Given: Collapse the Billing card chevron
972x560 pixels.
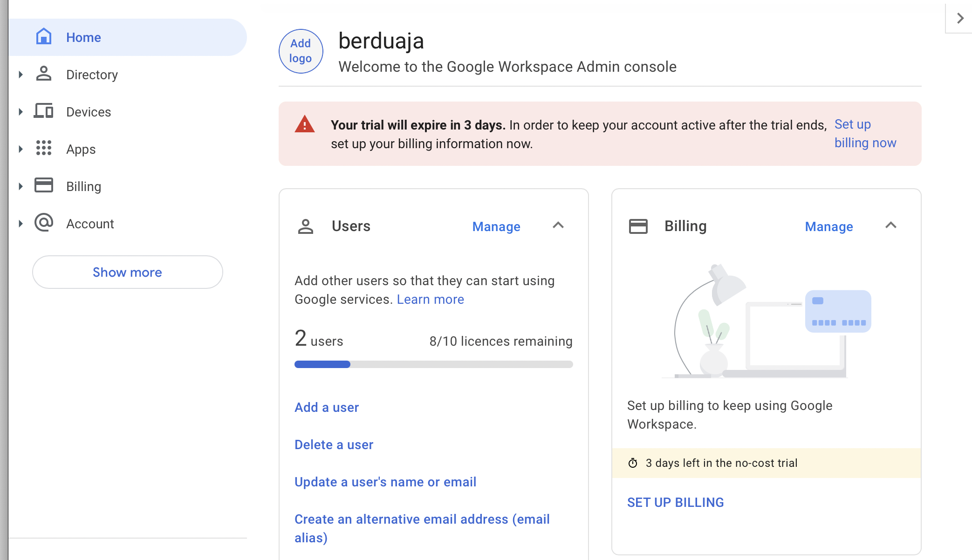Looking at the screenshot, I should [x=891, y=225].
